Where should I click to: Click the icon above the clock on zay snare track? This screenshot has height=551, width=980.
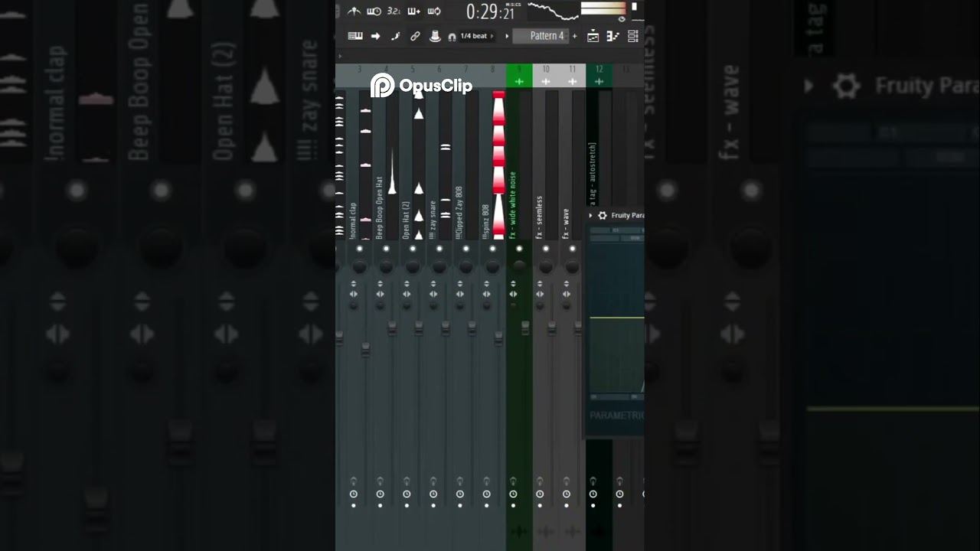click(x=433, y=481)
